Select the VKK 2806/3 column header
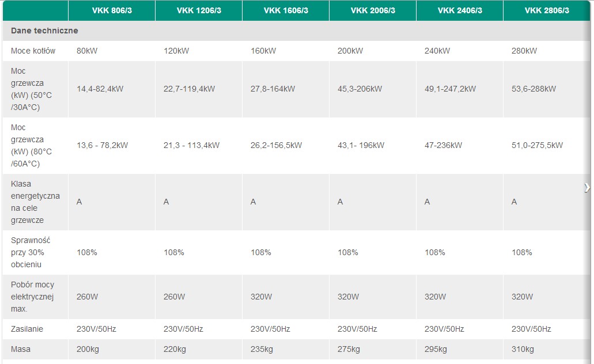 coord(547,10)
